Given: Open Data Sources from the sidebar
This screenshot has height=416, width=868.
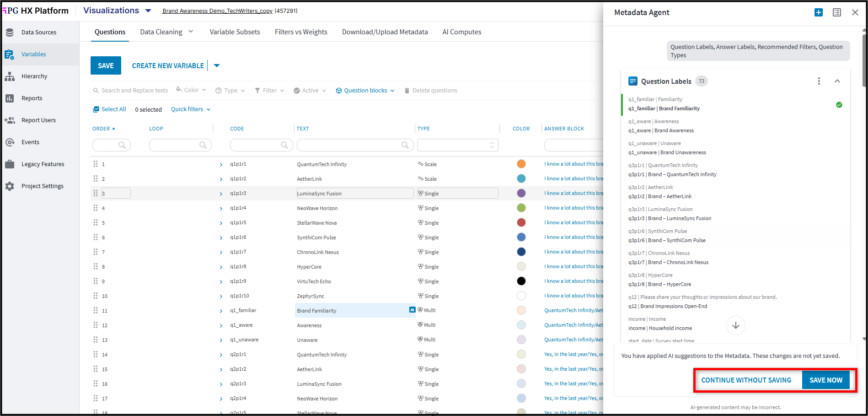Looking at the screenshot, I should (39, 32).
